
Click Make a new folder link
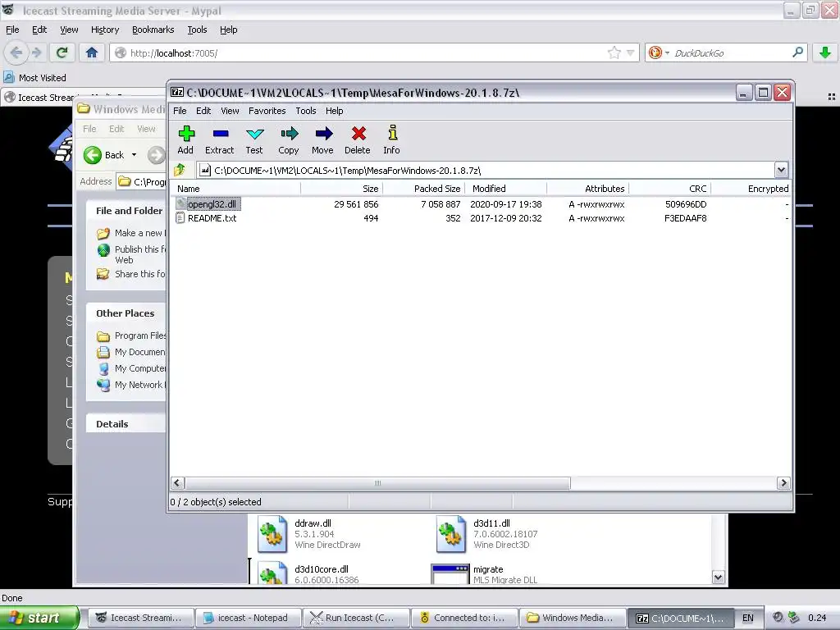coord(132,233)
